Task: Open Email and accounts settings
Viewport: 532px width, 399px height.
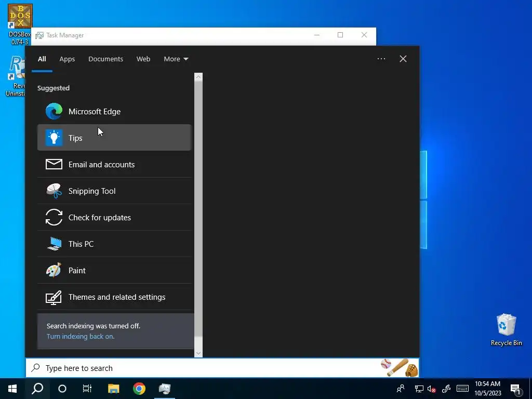Action: (114, 164)
